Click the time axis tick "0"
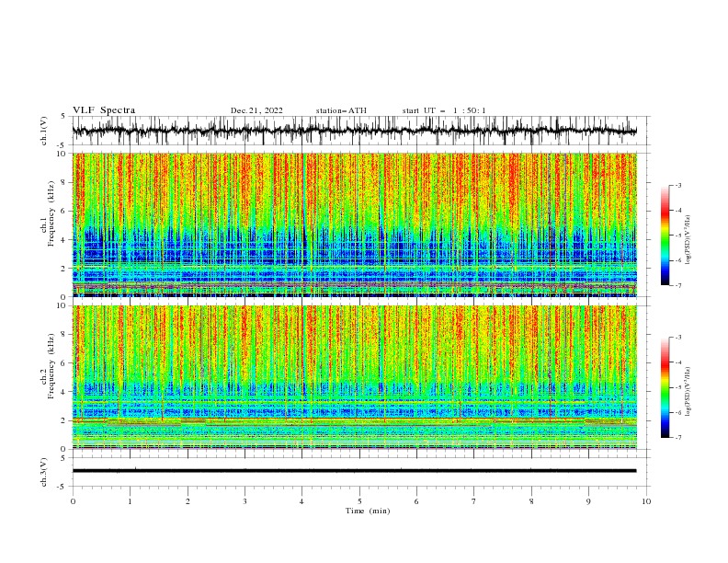Screen dimensions: 728x563 (73, 501)
